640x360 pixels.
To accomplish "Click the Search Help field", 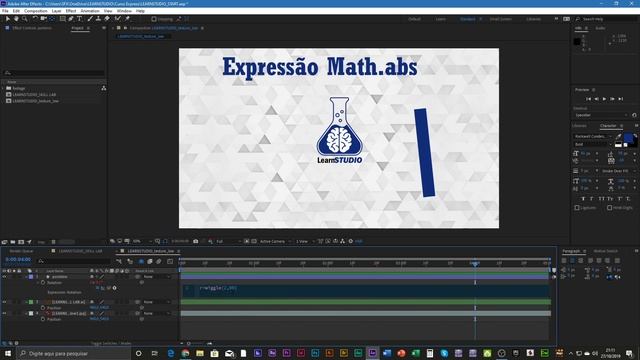I will (x=607, y=19).
